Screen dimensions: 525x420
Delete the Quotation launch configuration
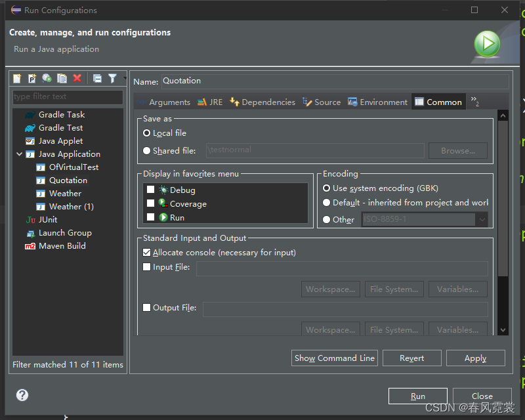77,78
